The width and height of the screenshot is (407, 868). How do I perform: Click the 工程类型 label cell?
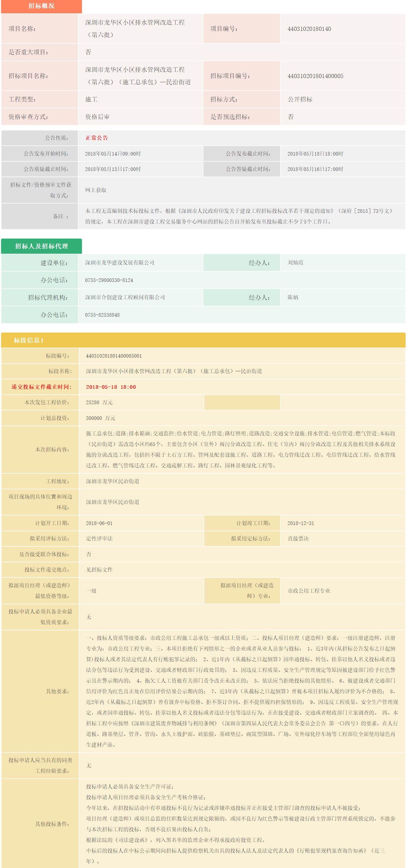tap(39, 99)
